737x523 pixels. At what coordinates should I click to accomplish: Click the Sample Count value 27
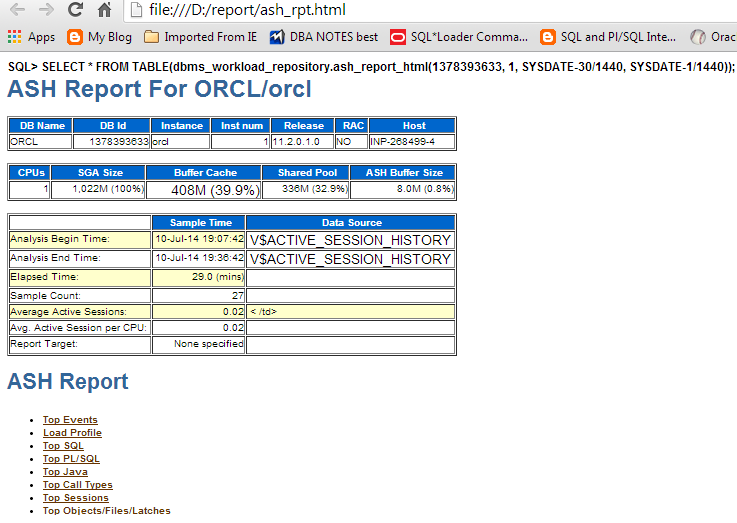[199, 296]
